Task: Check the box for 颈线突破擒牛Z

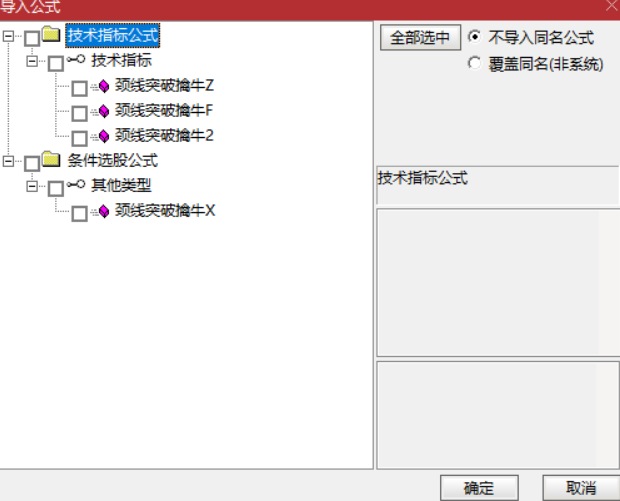Action: (79, 89)
